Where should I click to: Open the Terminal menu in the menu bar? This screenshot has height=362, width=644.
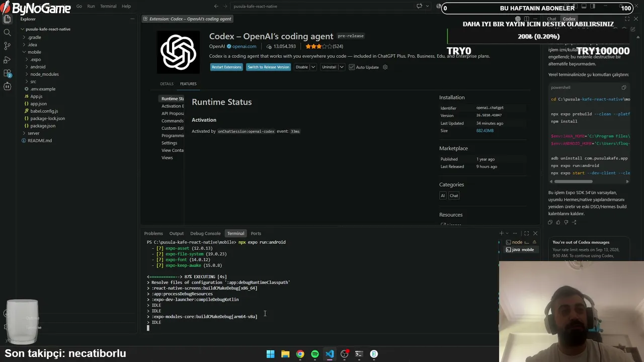pos(108,6)
